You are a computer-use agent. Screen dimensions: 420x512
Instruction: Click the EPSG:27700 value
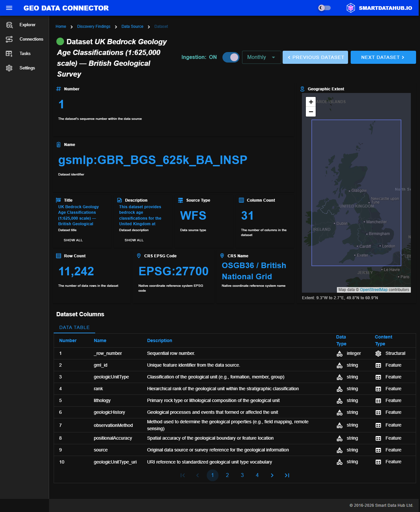[x=173, y=271]
